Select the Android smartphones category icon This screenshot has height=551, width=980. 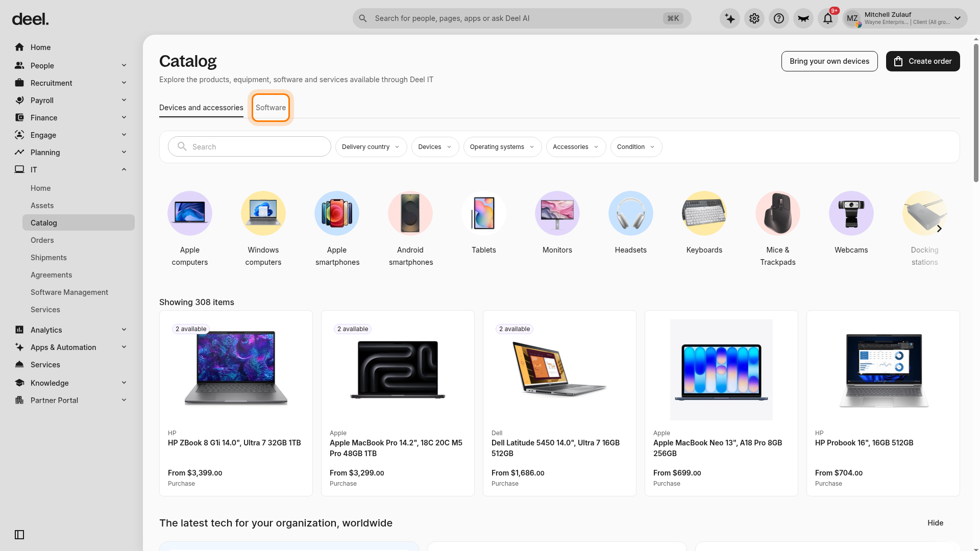(410, 213)
